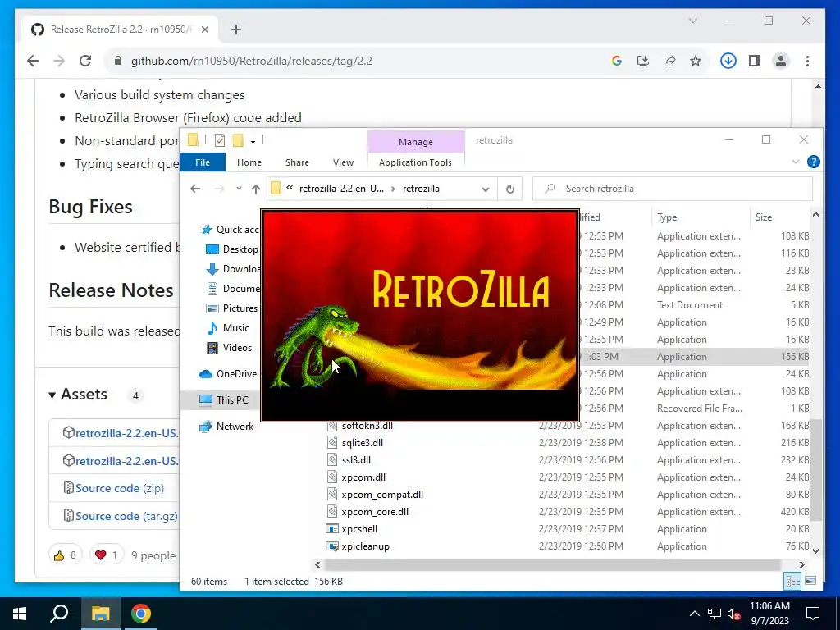Click Properties checkmark icon in Explorer title bar

coord(220,140)
